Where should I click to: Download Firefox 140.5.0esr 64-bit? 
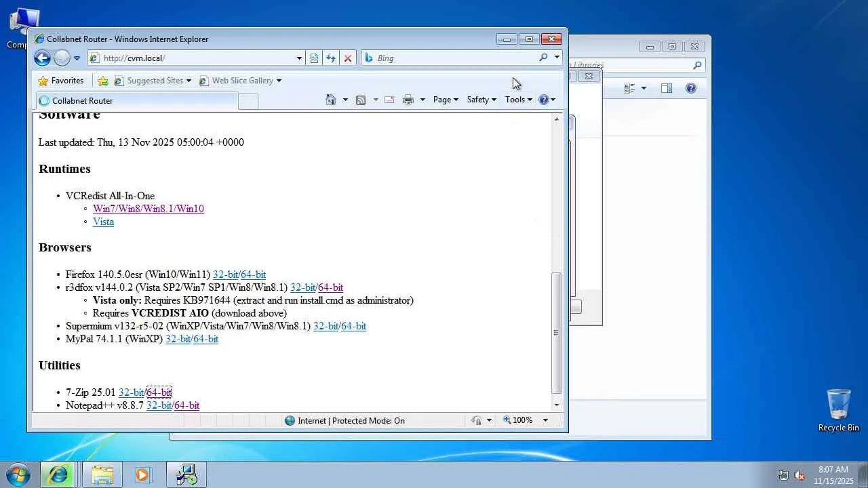coord(254,274)
